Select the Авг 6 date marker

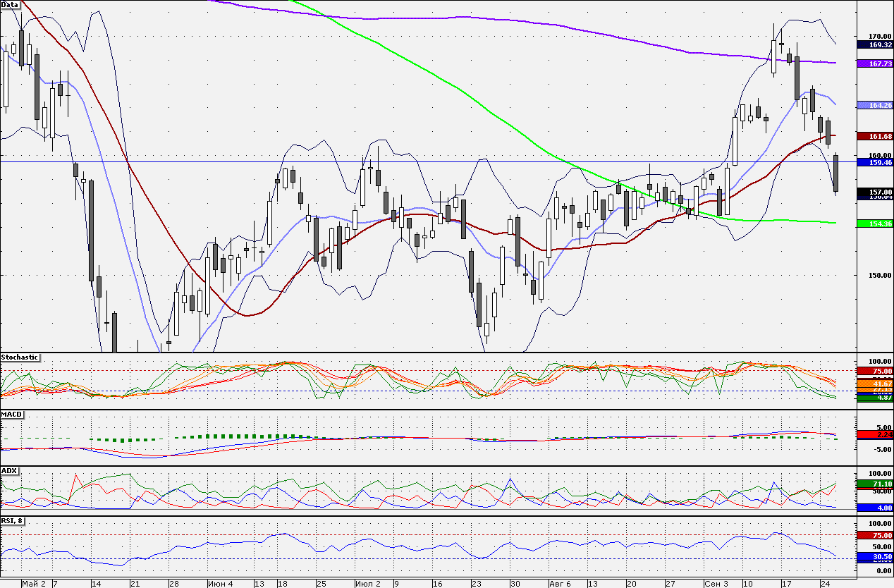(x=561, y=584)
